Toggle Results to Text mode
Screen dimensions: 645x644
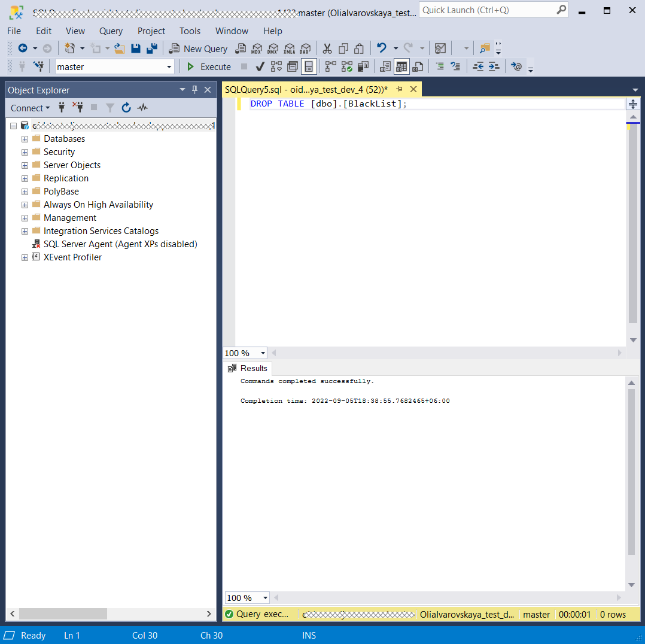point(385,66)
